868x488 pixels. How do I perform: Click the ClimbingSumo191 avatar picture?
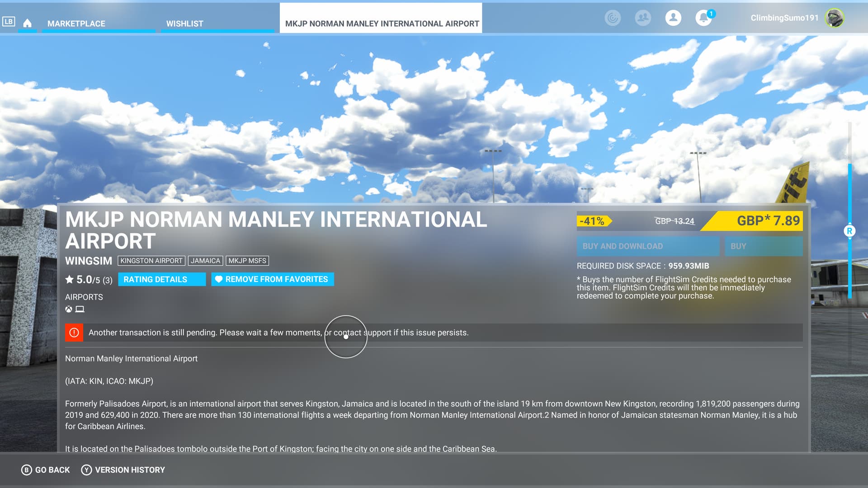(x=834, y=18)
